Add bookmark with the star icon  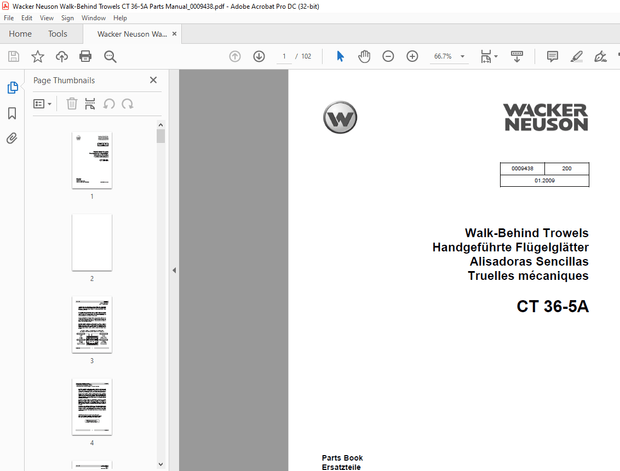click(x=38, y=57)
